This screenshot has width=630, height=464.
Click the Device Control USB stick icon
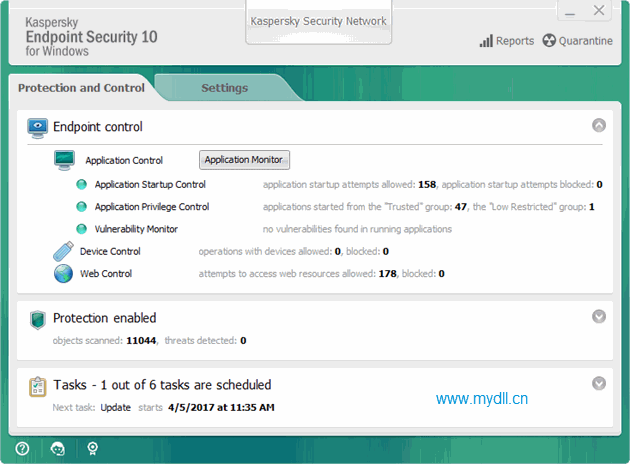tap(63, 251)
